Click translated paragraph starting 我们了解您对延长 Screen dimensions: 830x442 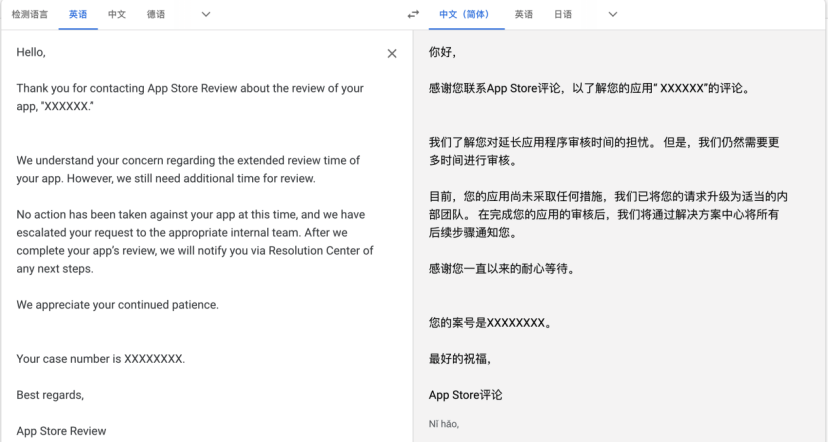(604, 151)
